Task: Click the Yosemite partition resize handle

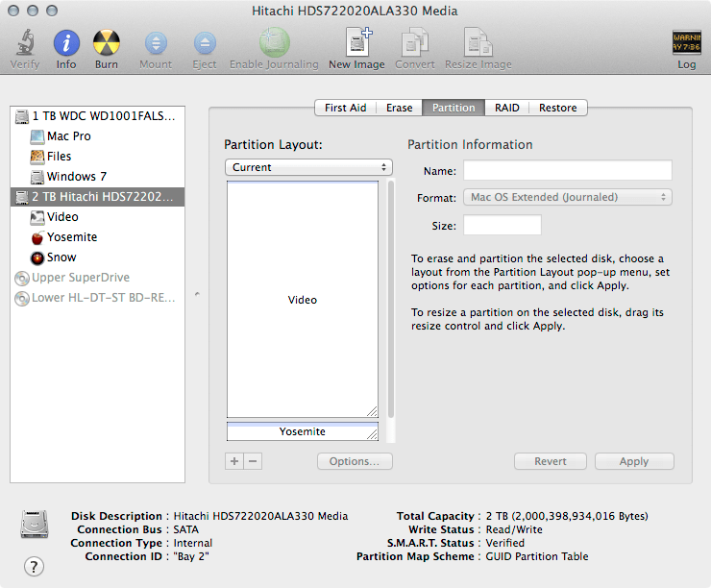Action: click(x=372, y=435)
